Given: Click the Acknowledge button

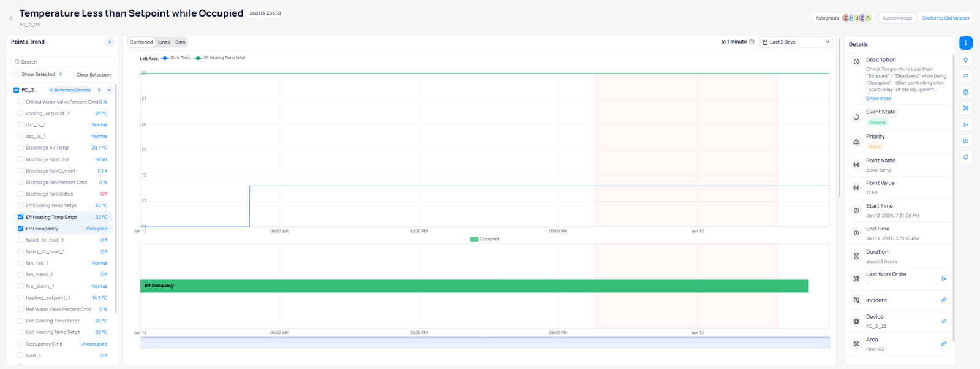Looking at the screenshot, I should tap(897, 18).
